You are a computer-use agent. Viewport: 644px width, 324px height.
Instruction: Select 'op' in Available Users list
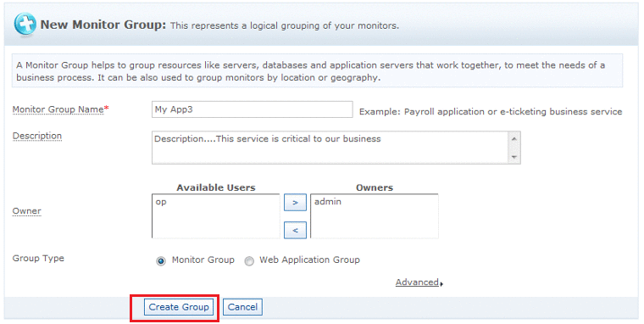pyautogui.click(x=161, y=202)
